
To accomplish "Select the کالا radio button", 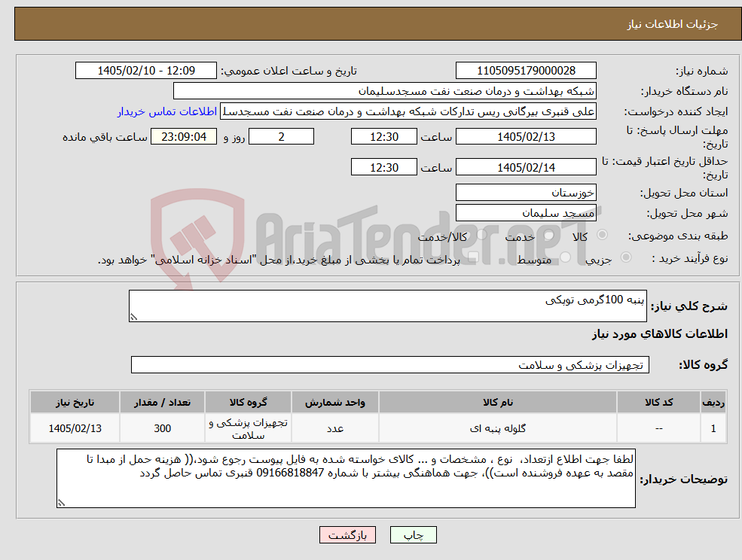I will point(603,235).
